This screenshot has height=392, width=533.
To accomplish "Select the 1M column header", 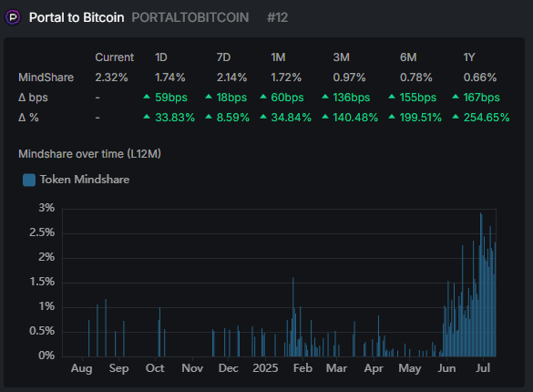I will point(278,57).
